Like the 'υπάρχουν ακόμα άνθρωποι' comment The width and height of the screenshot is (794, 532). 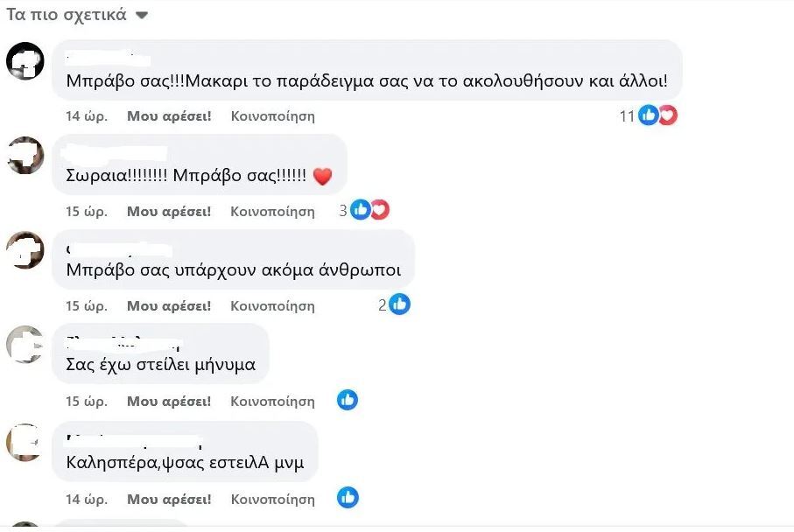(169, 305)
